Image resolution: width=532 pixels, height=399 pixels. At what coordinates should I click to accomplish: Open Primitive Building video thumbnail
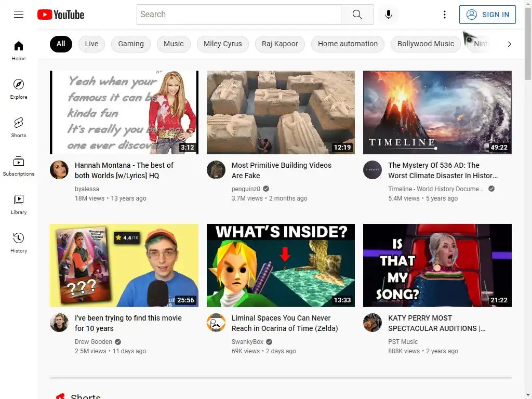(x=281, y=112)
